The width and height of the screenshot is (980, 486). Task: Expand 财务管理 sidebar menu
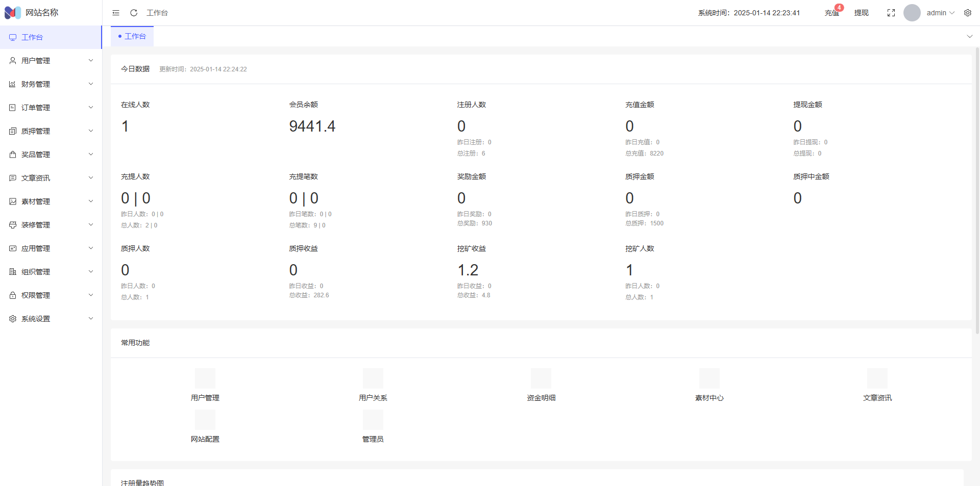(51, 84)
